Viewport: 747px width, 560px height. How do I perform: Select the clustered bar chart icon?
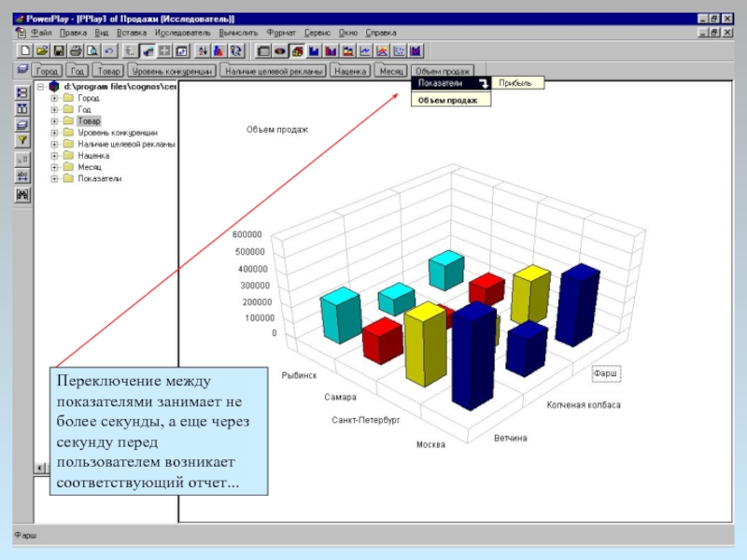pos(331,51)
